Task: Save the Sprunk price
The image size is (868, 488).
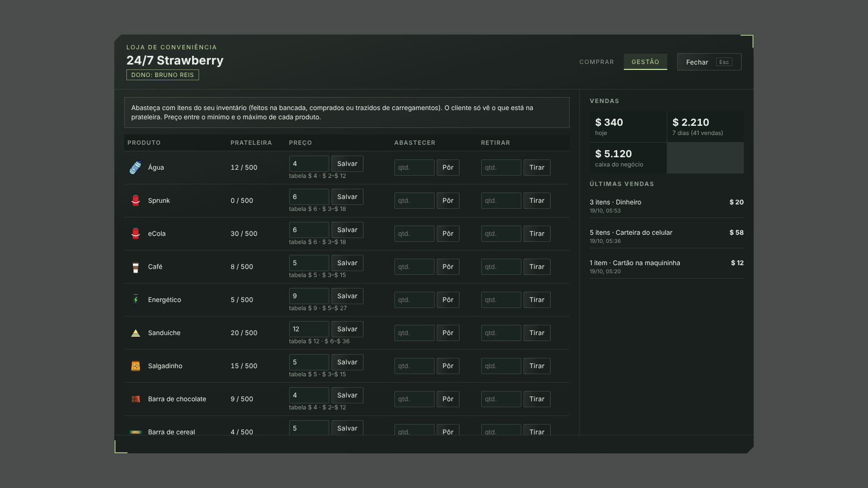Action: [347, 197]
